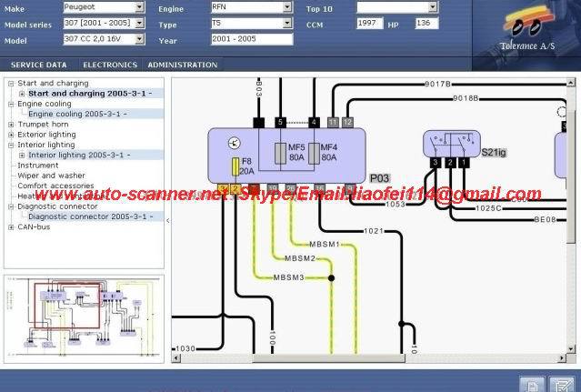This screenshot has height=392, width=581.
Task: Click the MF5 80A fuse symbol
Action: [x=280, y=154]
